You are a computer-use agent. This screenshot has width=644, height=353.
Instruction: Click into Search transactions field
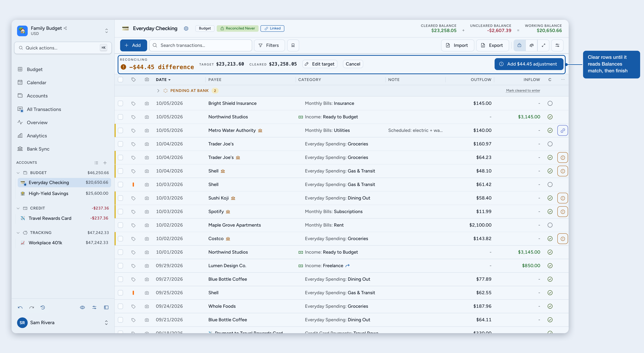pyautogui.click(x=200, y=45)
